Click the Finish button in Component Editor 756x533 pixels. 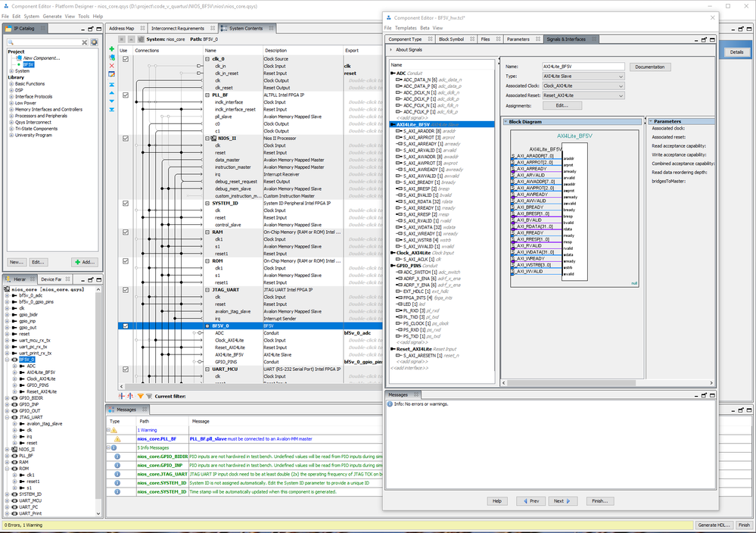[x=599, y=501]
